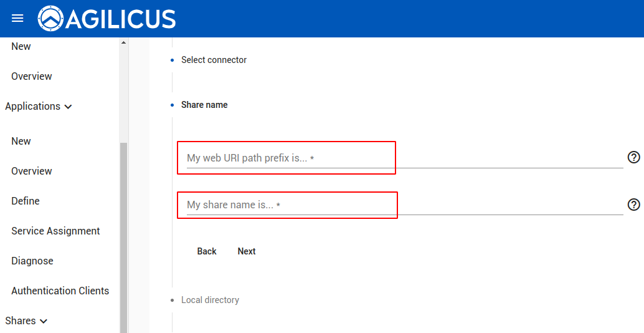The image size is (644, 333).
Task: Open Overview above the Applications section
Action: [x=32, y=77]
